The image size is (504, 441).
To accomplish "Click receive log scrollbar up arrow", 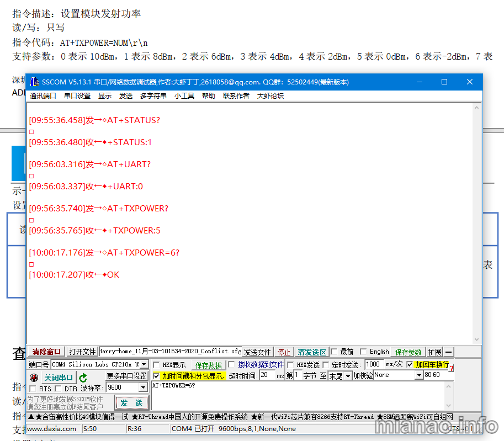I will (x=477, y=108).
